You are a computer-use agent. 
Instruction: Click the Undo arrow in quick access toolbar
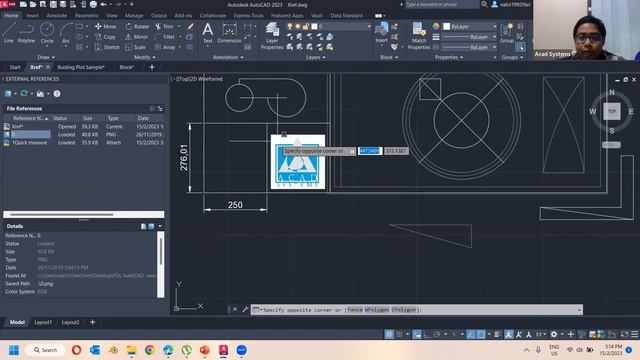tap(104, 4)
